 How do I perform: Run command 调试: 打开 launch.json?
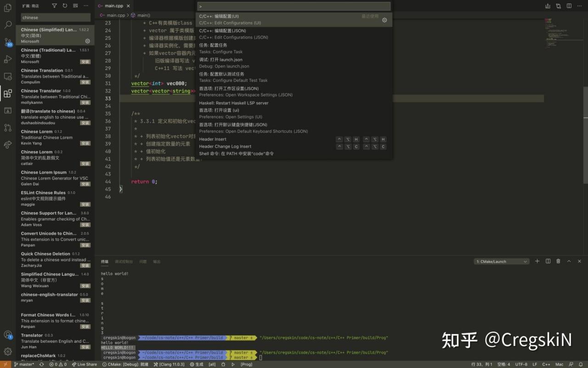pyautogui.click(x=294, y=63)
